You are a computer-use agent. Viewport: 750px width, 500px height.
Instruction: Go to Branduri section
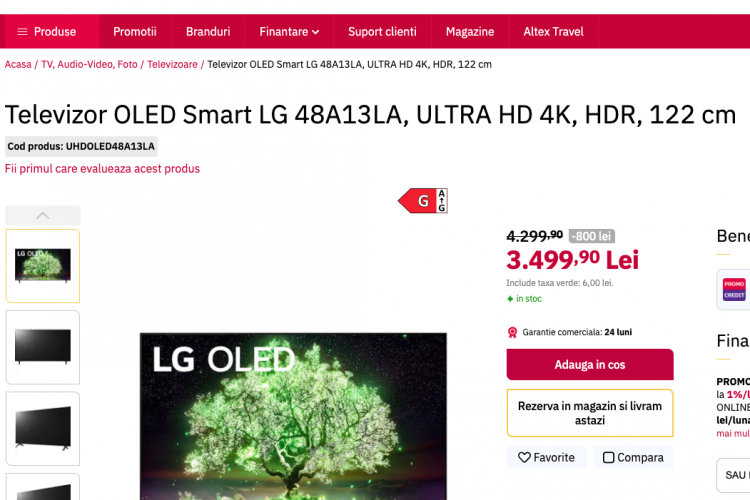pos(208,32)
